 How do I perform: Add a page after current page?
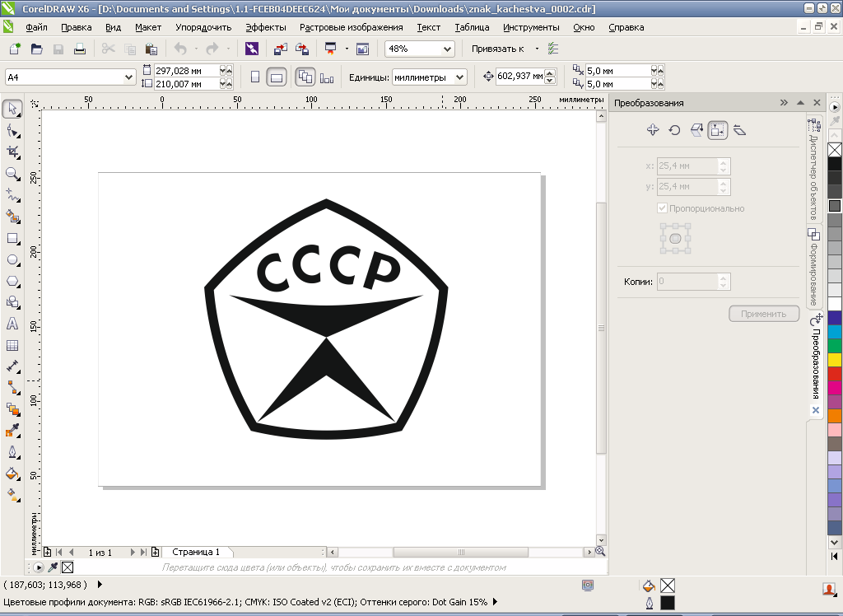point(156,552)
